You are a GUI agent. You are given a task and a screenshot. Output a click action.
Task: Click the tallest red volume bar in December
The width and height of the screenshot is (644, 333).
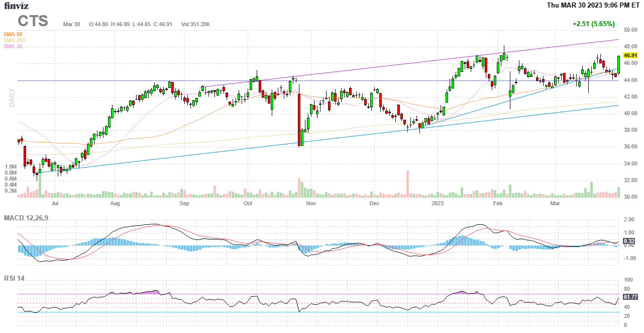(x=407, y=184)
